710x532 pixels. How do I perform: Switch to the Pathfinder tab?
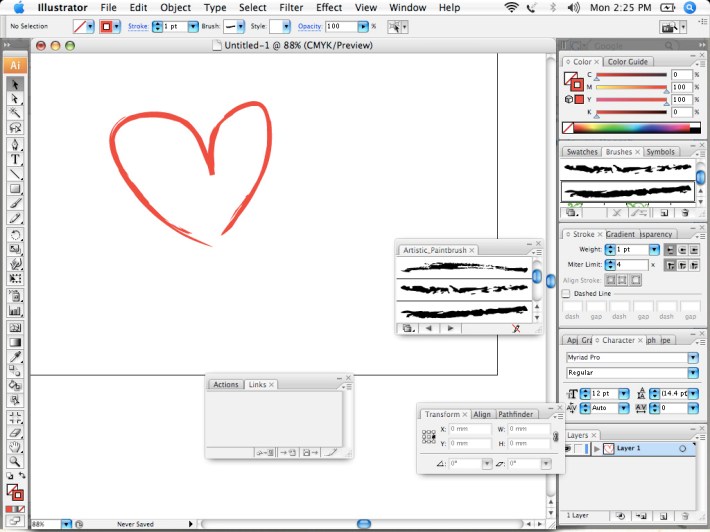tap(516, 414)
